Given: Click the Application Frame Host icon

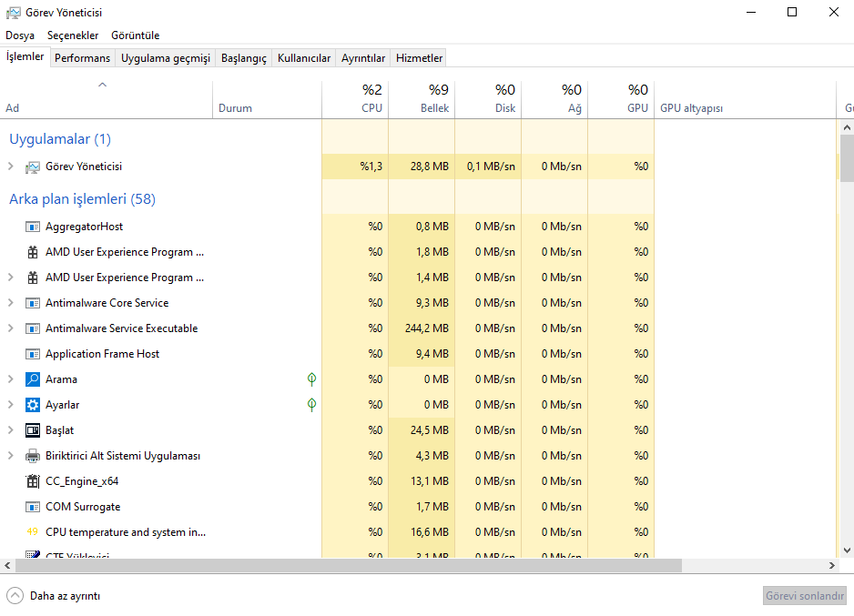Looking at the screenshot, I should click(x=33, y=354).
